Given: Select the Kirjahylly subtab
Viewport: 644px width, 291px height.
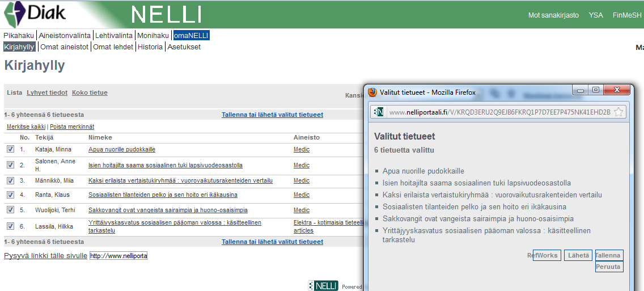Looking at the screenshot, I should [x=19, y=47].
